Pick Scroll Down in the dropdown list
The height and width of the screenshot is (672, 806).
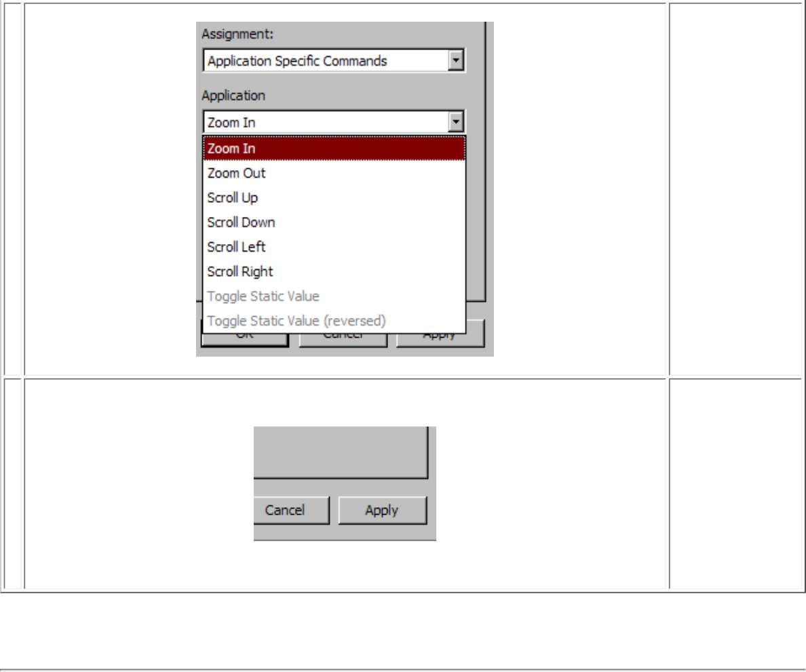pos(334,222)
